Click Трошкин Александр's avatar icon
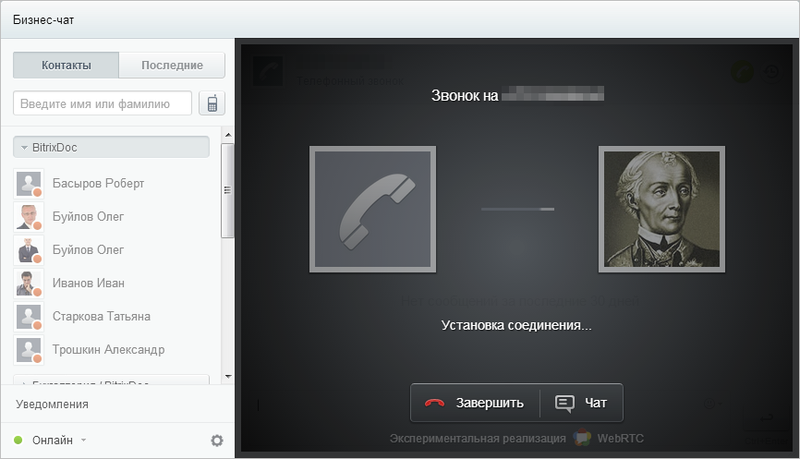The height and width of the screenshot is (459, 800). click(29, 350)
